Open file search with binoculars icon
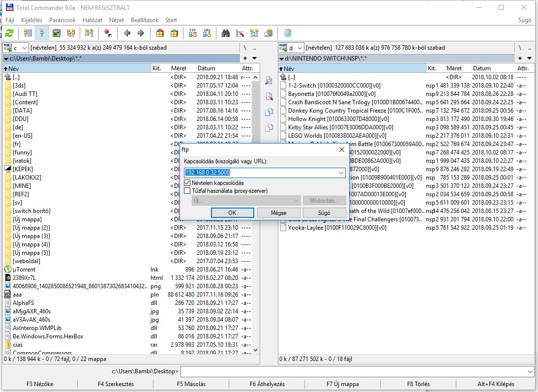Screen dimensions: 538x392 (x=226, y=33)
